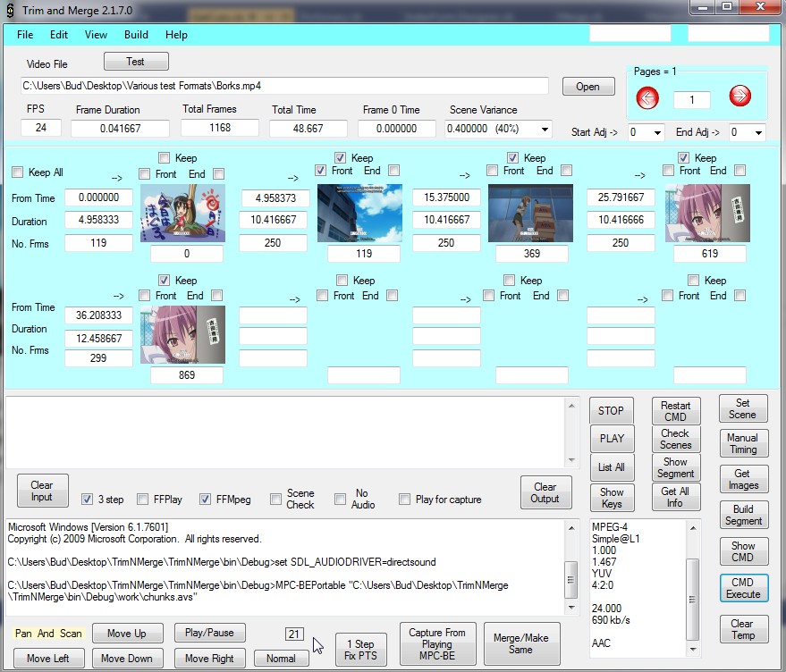Click the Get All Info button

(x=675, y=497)
